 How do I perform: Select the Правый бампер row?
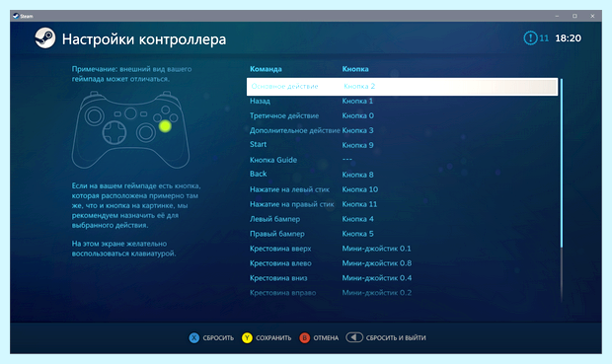402,234
